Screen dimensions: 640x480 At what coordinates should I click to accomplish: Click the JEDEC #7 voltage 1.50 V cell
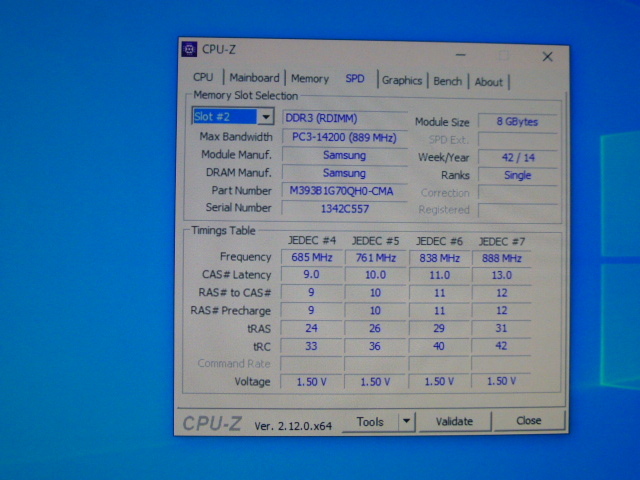(501, 381)
